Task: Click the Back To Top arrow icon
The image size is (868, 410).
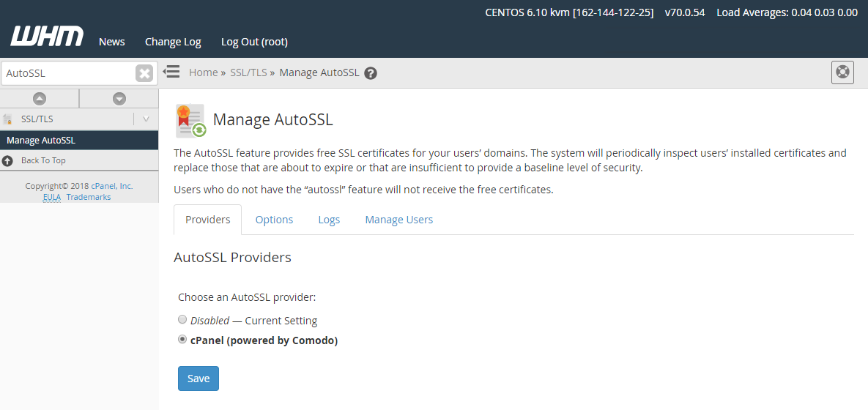Action: (x=7, y=161)
